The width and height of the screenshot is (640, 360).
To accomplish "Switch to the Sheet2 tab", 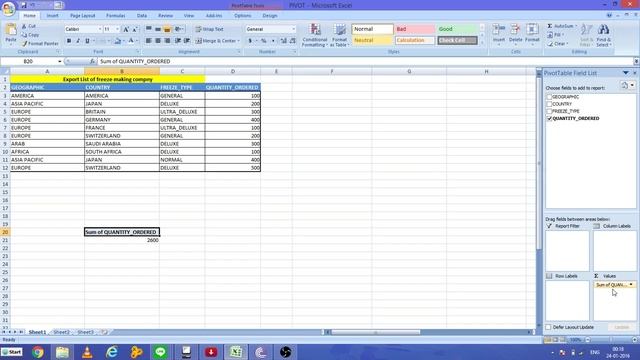I will click(61, 332).
